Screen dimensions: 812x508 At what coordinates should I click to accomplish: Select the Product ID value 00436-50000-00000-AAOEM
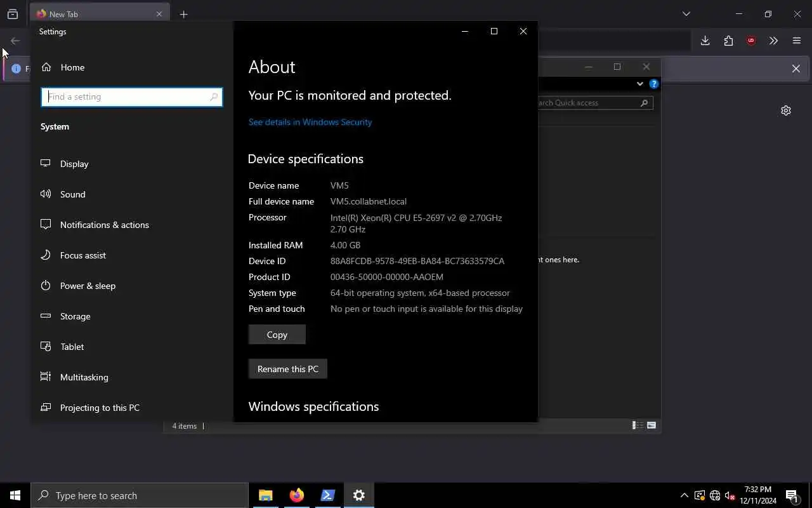(x=387, y=277)
